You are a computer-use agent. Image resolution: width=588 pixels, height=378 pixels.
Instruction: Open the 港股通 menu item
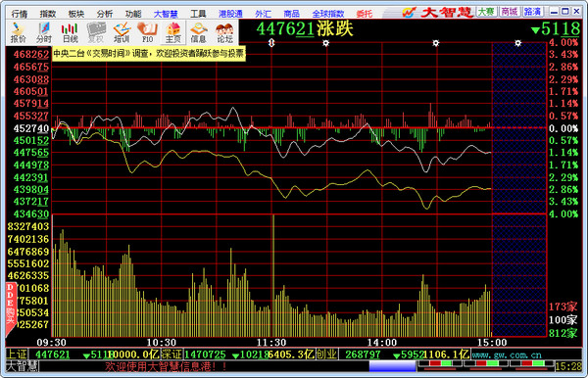coord(230,14)
